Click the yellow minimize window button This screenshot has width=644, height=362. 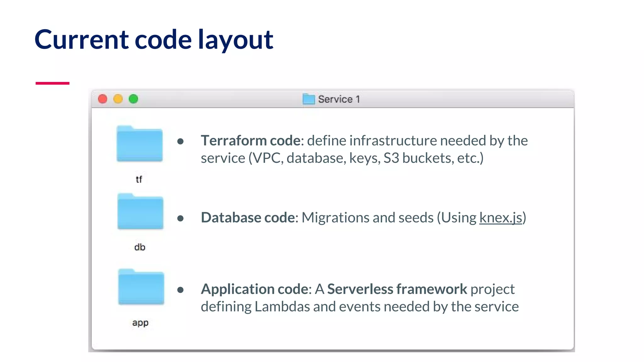tap(118, 99)
